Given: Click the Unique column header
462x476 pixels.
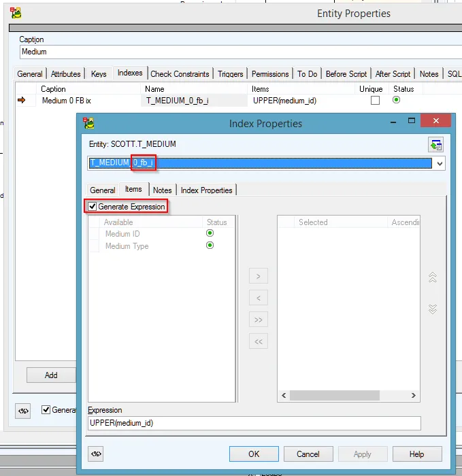Looking at the screenshot, I should (371, 89).
